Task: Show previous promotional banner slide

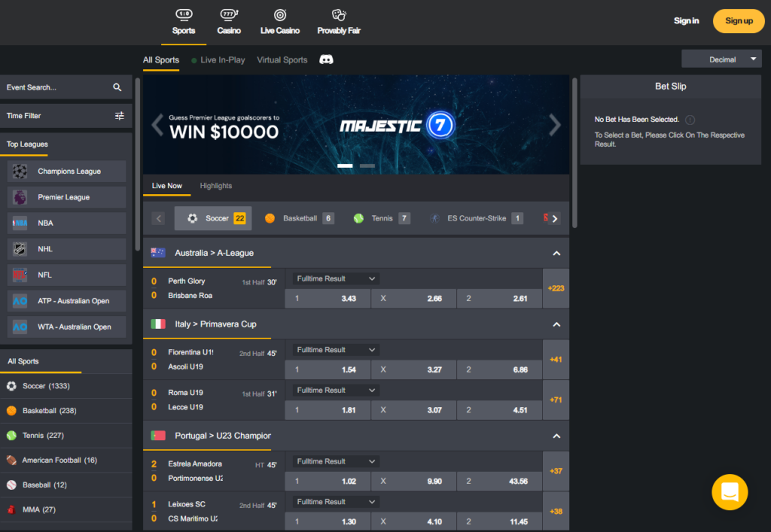Action: pyautogui.click(x=157, y=125)
